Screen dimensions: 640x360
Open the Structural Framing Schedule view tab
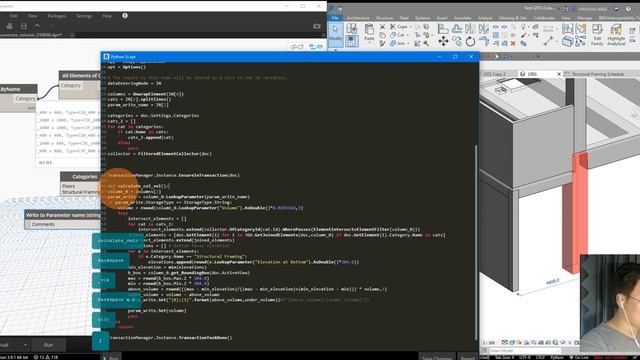(598, 74)
